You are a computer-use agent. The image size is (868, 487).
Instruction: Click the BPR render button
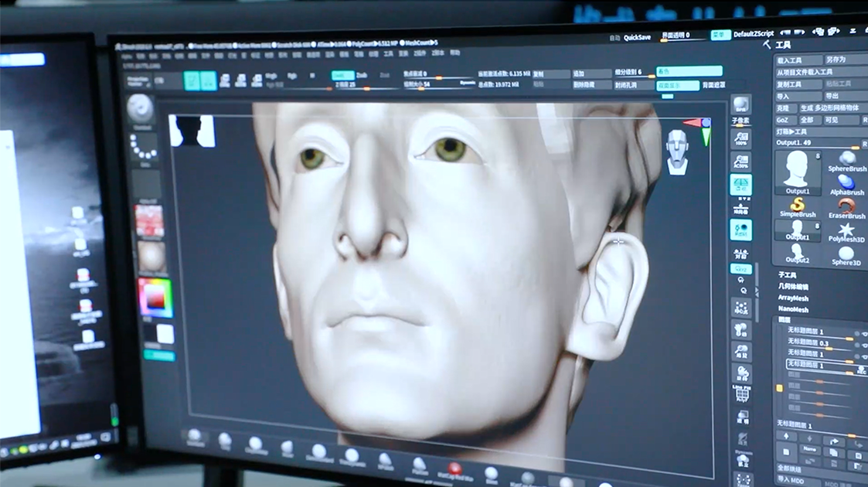point(740,104)
